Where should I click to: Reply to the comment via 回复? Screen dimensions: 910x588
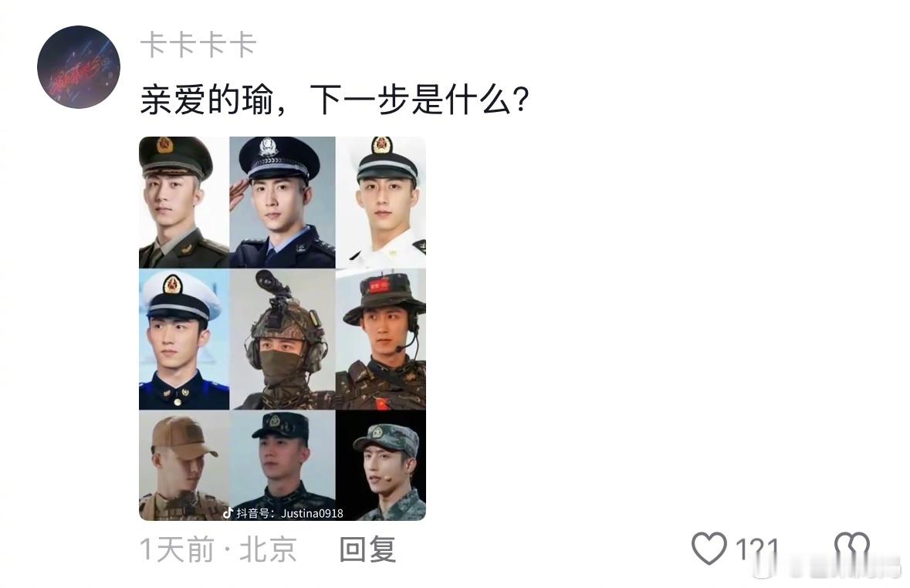[x=368, y=549]
